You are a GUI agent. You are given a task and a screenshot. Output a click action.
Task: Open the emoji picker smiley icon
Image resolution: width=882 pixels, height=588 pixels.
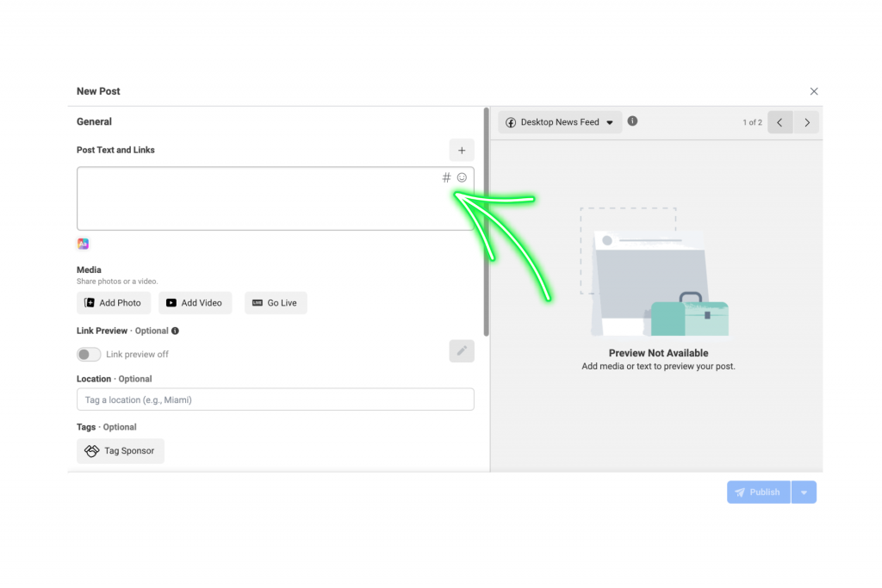[462, 177]
